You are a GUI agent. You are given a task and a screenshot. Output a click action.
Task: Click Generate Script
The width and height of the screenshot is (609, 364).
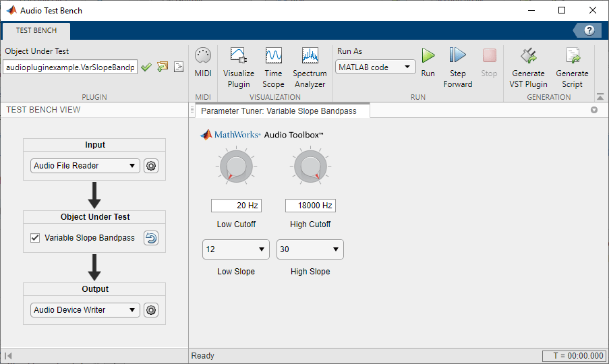(x=572, y=68)
